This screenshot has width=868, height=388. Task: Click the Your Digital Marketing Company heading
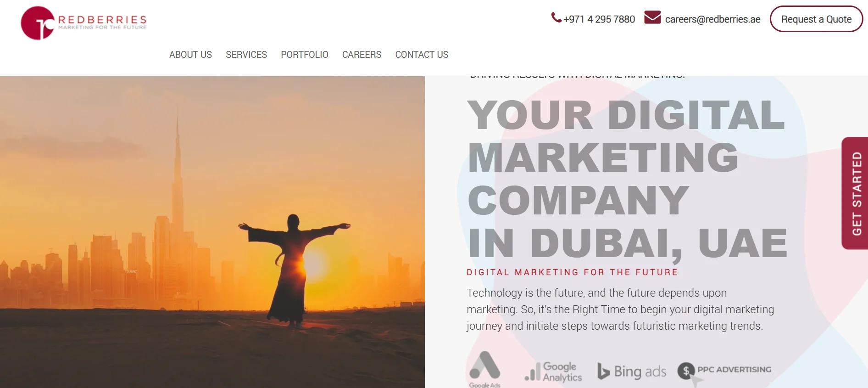[627, 179]
